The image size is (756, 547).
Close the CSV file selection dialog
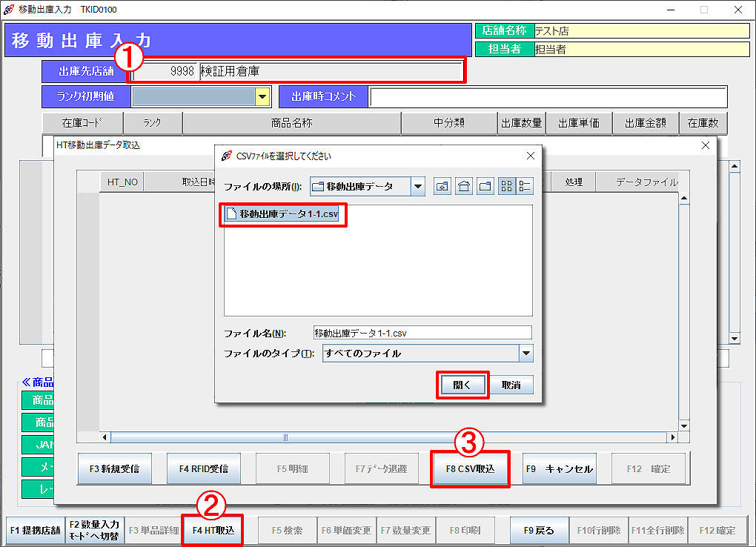point(531,156)
